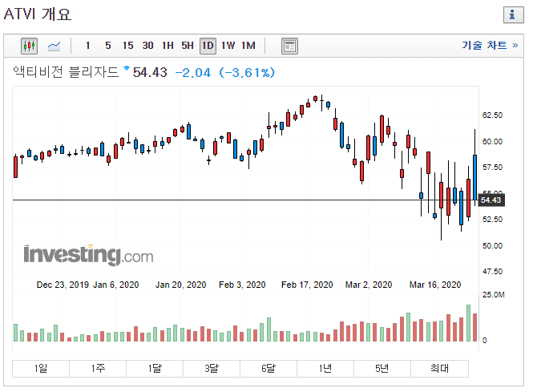The image size is (533, 392).
Task: Toggle the 1D daily interval
Action: click(x=208, y=46)
